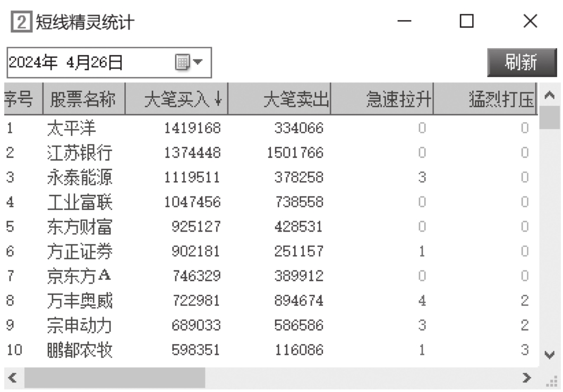The height and width of the screenshot is (392, 563).
Task: Select the 太平洋 stock row
Action: click(x=271, y=128)
